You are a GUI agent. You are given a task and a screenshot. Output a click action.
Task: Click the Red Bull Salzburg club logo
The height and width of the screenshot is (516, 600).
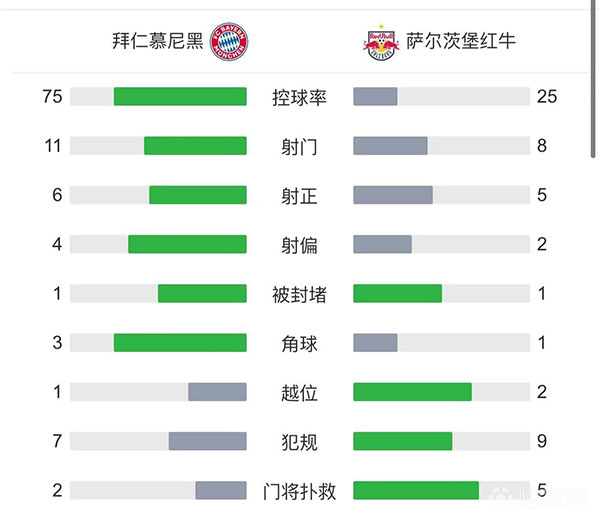[x=381, y=42]
